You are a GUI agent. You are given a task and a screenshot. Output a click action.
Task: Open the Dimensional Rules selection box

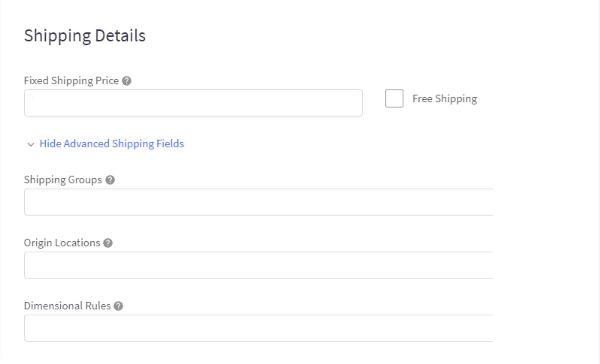pyautogui.click(x=258, y=328)
